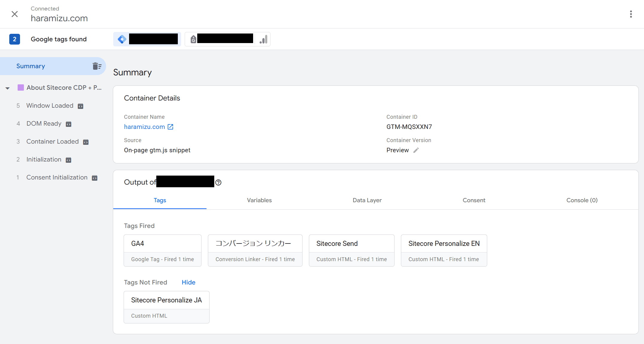Click the code icon beside Window Loaded

tap(80, 106)
